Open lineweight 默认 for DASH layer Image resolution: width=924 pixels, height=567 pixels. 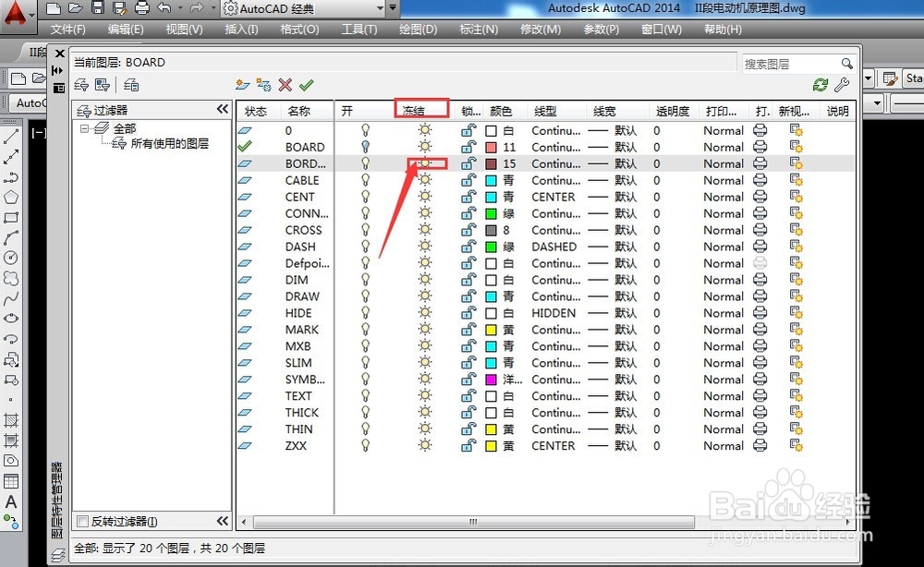pos(613,247)
